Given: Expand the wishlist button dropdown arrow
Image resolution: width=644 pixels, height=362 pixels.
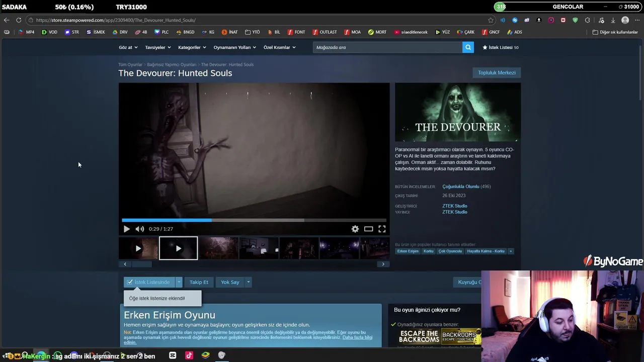Looking at the screenshot, I should [179, 282].
